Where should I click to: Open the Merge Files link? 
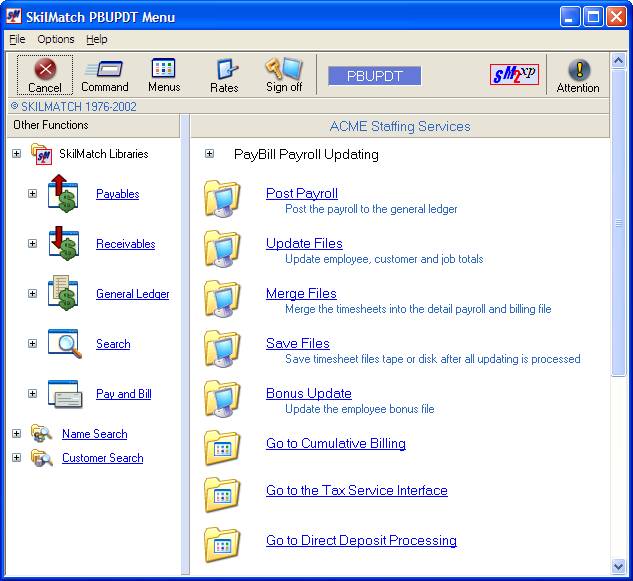tap(301, 294)
